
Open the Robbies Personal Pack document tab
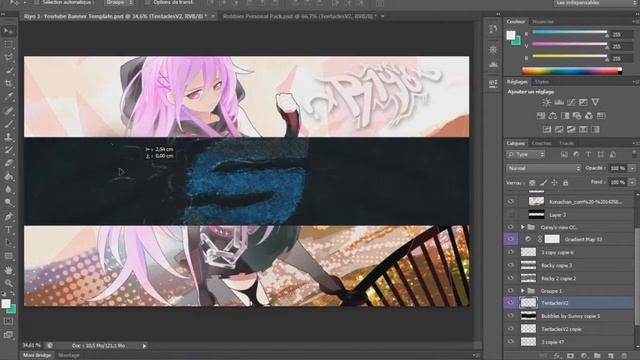click(x=300, y=16)
